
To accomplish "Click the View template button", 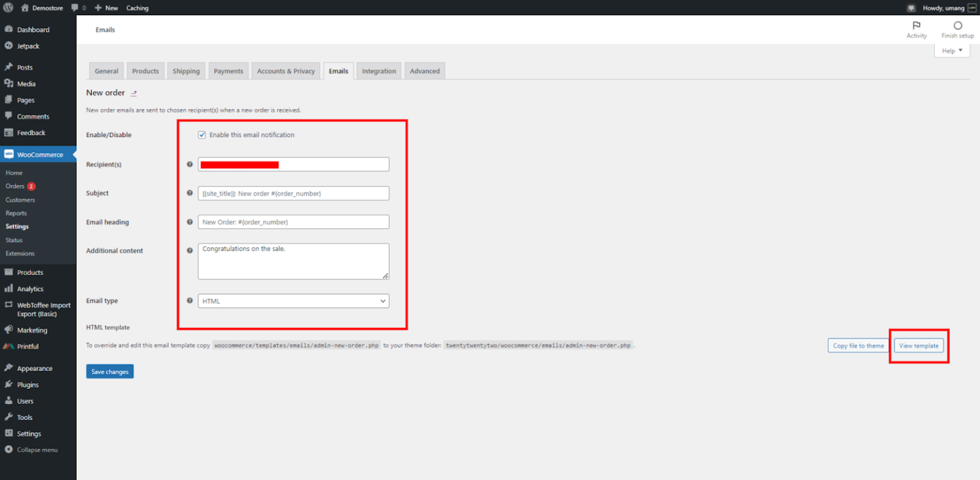I will (919, 345).
